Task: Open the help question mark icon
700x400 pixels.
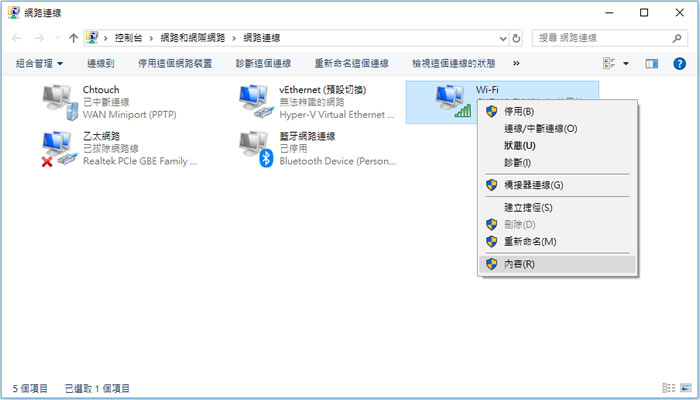Action: [679, 64]
